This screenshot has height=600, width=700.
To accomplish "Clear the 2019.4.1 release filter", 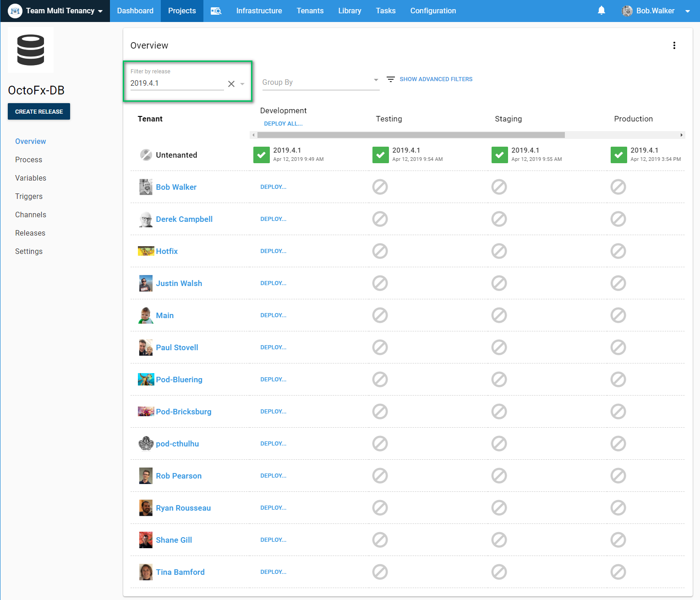I will [x=231, y=84].
